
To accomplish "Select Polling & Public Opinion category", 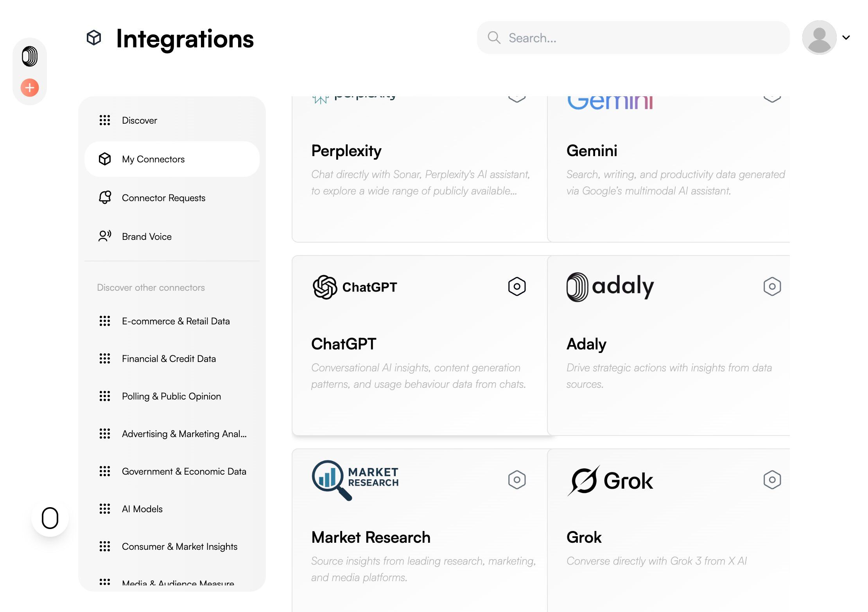I will click(171, 396).
